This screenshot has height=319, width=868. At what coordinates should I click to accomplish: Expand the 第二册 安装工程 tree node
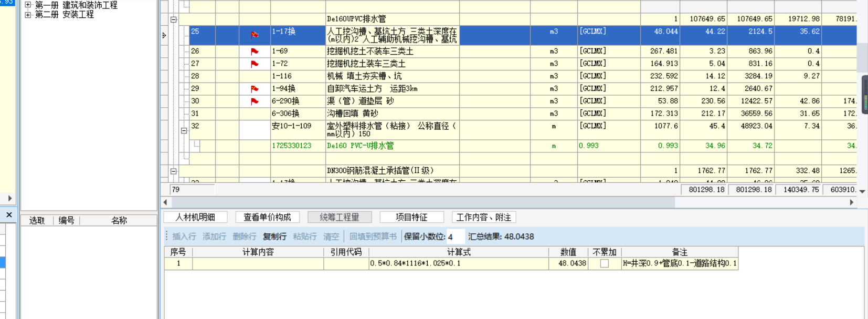(x=28, y=15)
